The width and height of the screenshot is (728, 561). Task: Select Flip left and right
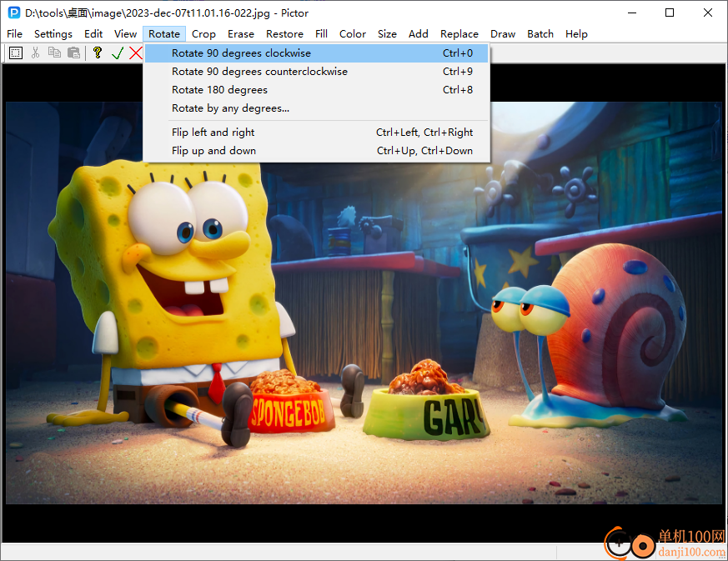(x=316, y=133)
